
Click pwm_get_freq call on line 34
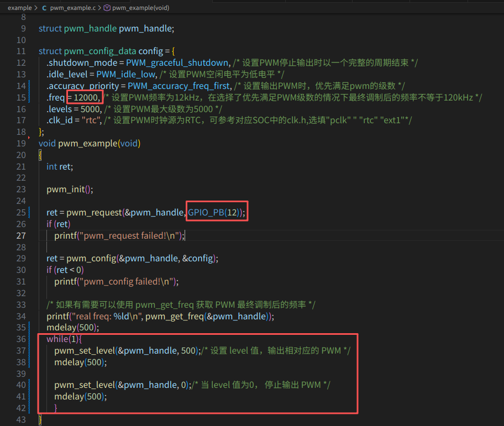tap(175, 316)
